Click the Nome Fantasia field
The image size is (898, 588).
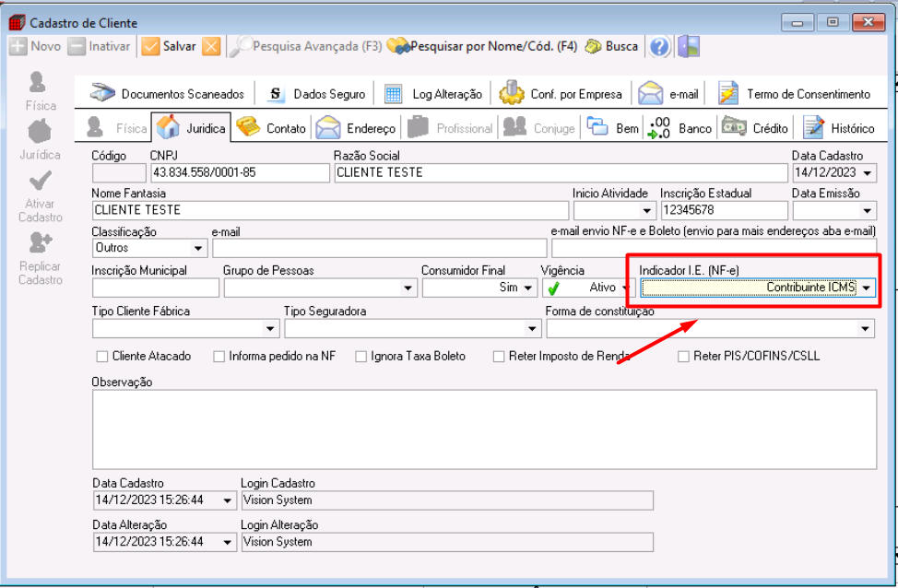click(330, 211)
